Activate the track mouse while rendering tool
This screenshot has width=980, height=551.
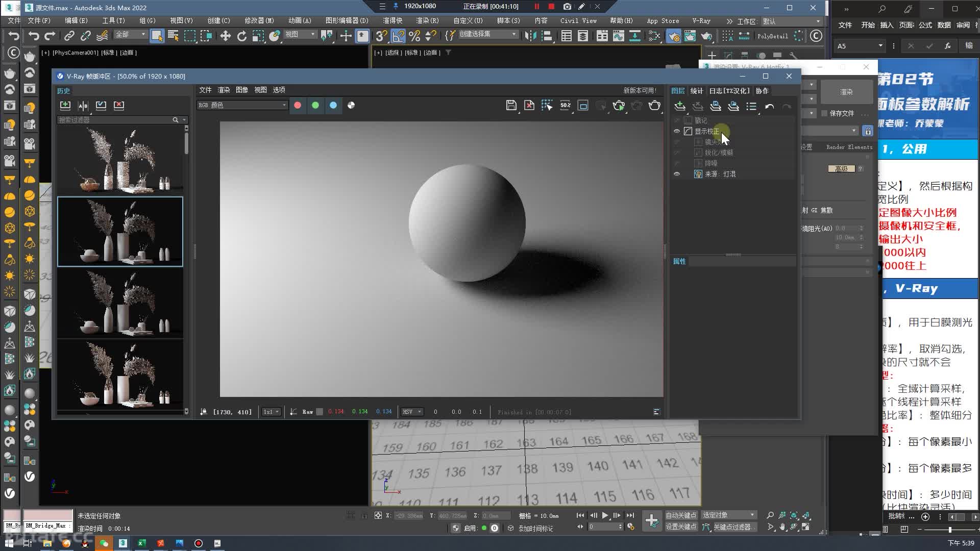(547, 105)
